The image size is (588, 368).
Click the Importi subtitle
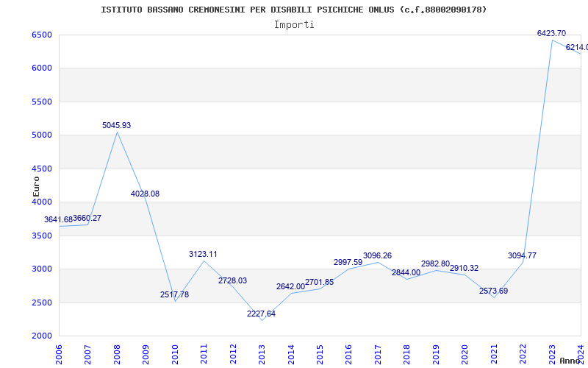coord(294,25)
